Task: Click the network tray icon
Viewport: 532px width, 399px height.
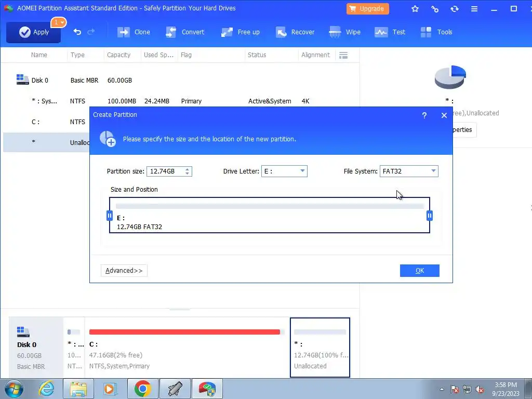Action: pos(467,389)
